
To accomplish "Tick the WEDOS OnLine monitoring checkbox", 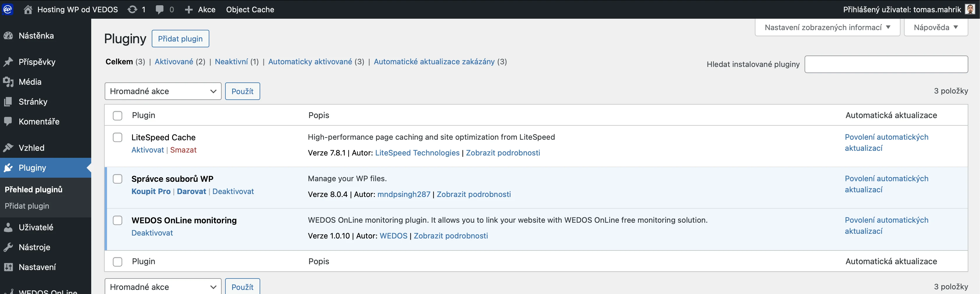I will pos(118,220).
